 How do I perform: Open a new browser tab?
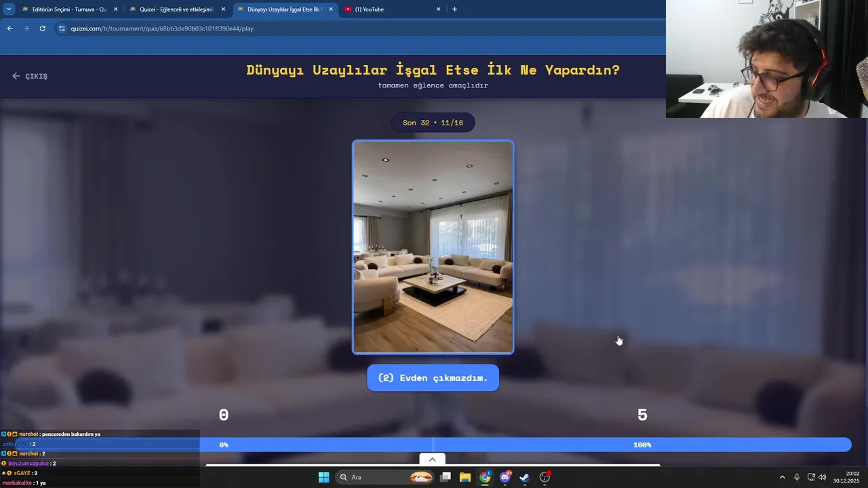454,9
